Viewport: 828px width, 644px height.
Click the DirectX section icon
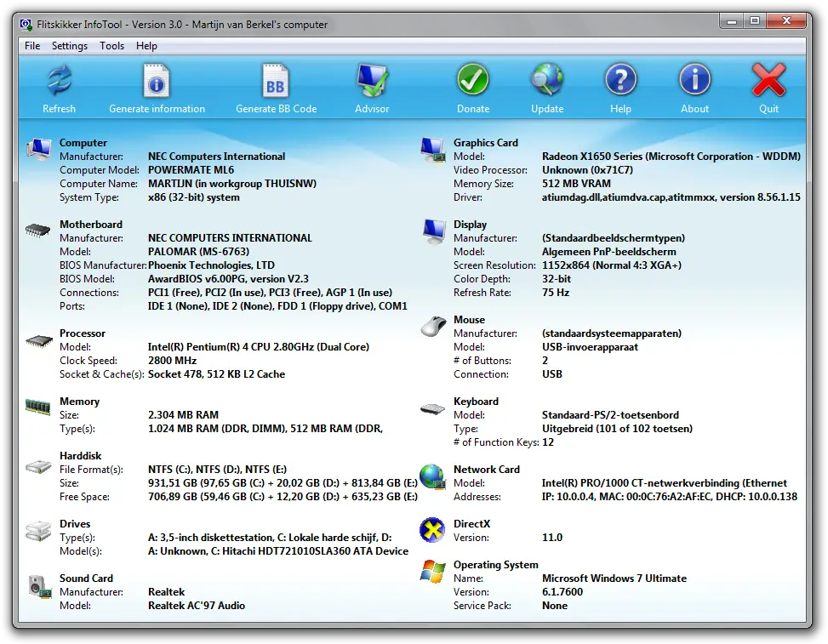[432, 531]
